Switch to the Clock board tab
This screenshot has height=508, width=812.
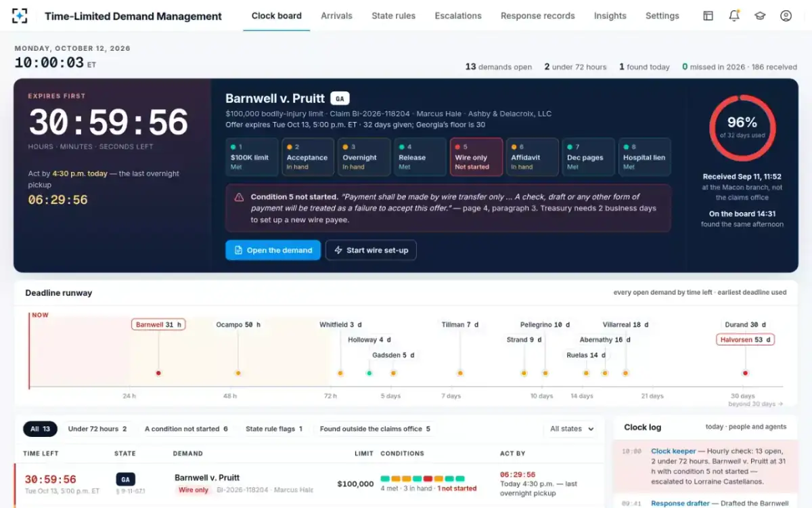click(x=277, y=16)
